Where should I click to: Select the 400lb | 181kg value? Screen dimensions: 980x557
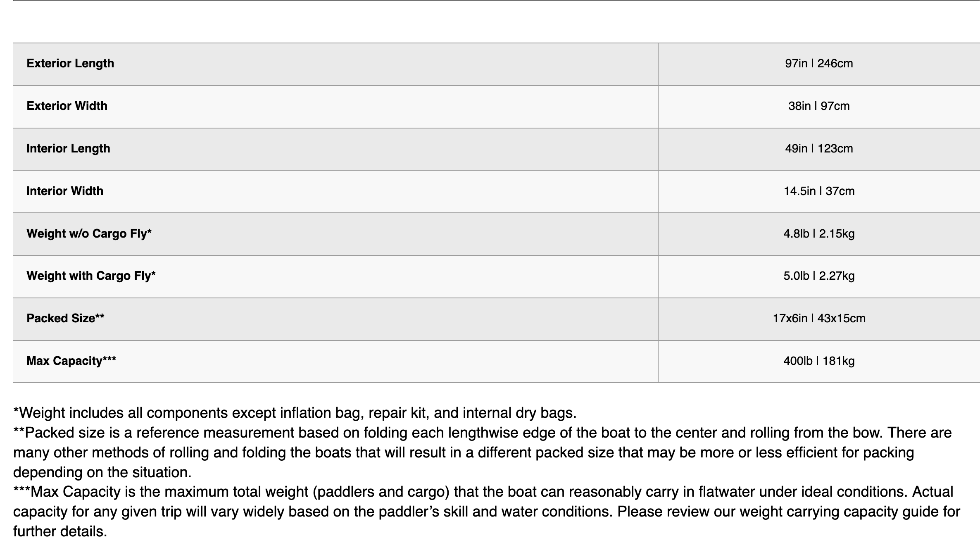(819, 361)
